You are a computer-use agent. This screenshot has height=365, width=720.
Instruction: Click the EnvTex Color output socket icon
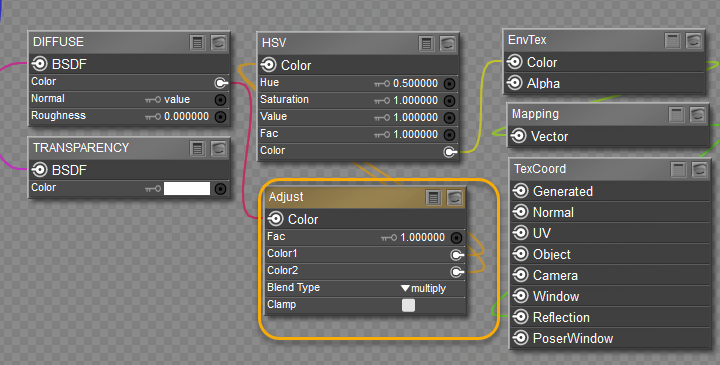click(515, 62)
